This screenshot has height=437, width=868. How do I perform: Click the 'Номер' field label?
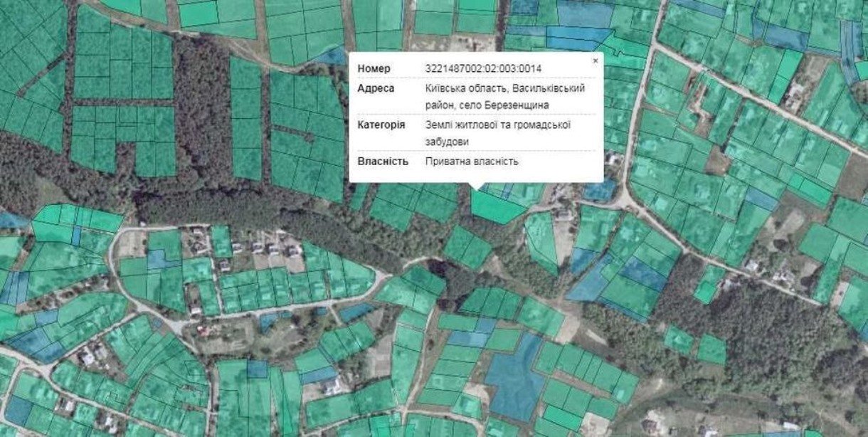click(x=374, y=69)
